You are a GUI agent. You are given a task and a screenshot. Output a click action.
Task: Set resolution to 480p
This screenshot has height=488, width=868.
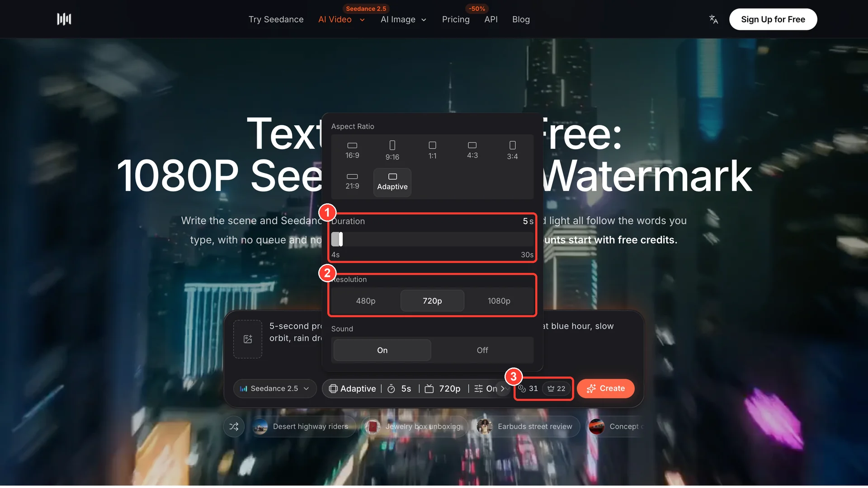pos(366,301)
